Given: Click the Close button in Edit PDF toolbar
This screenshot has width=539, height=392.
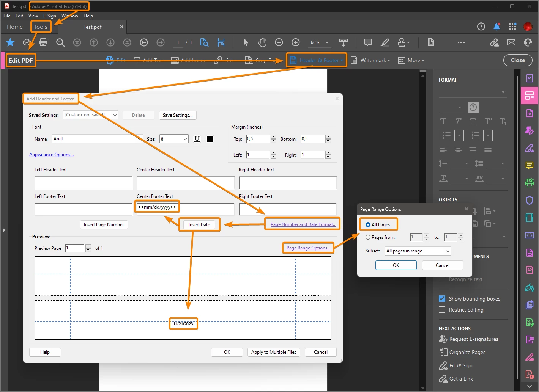Looking at the screenshot, I should 518,60.
